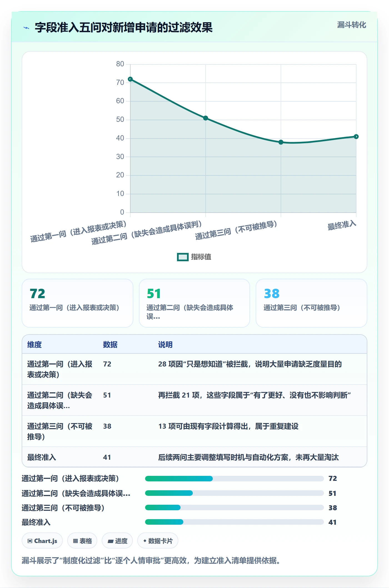This screenshot has height=588, width=389.
Task: Click the 最终准入 x-axis label
Action: click(x=342, y=225)
